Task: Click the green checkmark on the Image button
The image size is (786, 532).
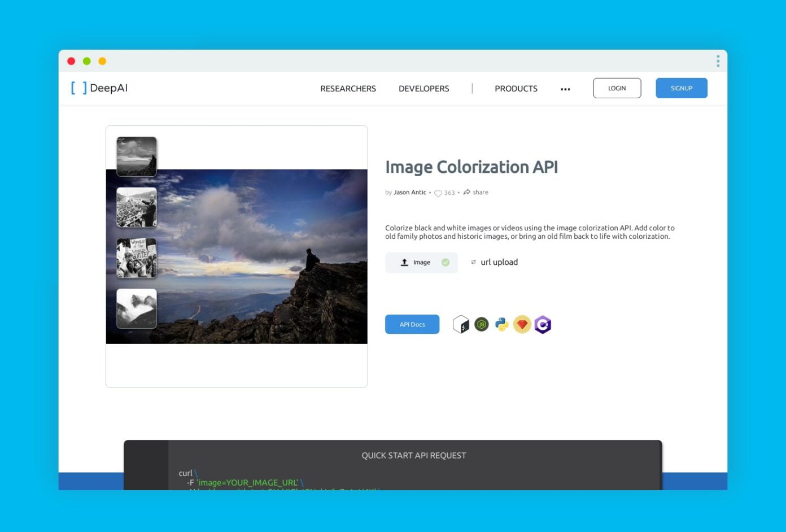Action: coord(444,262)
